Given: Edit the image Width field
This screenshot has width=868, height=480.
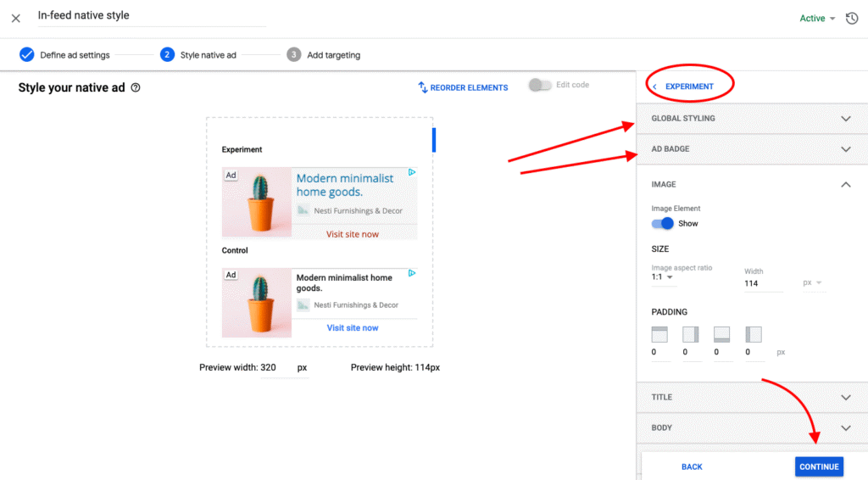Looking at the screenshot, I should click(x=764, y=283).
